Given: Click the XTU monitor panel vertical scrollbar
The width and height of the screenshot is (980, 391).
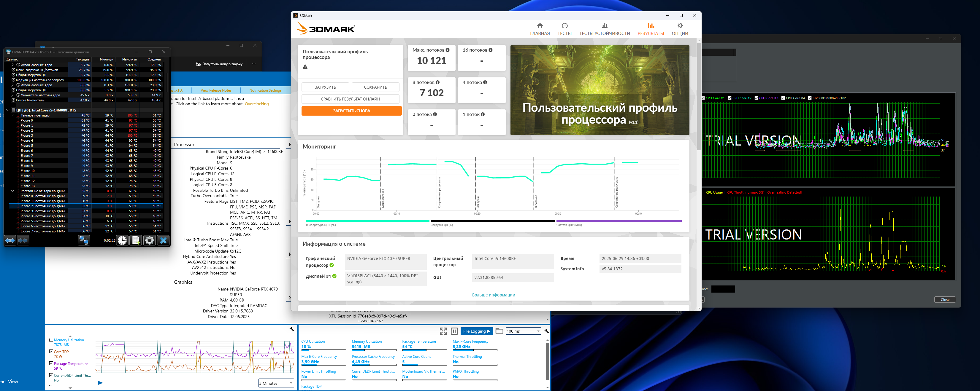Looking at the screenshot, I should tap(547, 361).
